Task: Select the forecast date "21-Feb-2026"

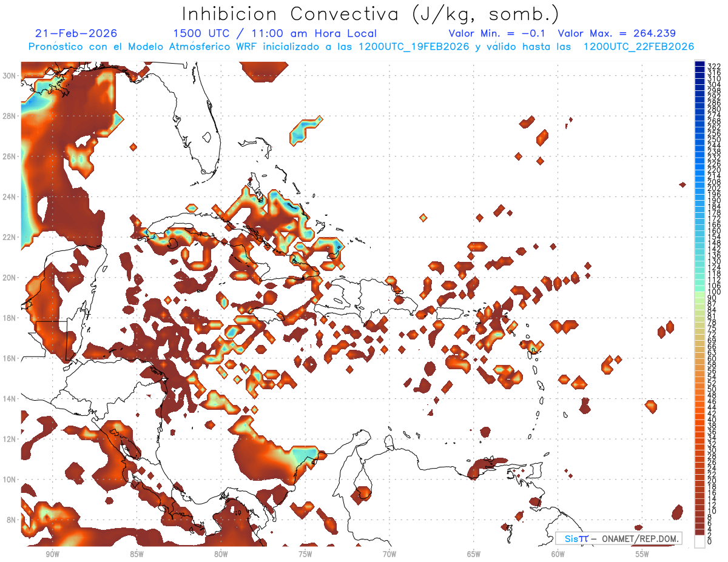Action: click(x=76, y=33)
